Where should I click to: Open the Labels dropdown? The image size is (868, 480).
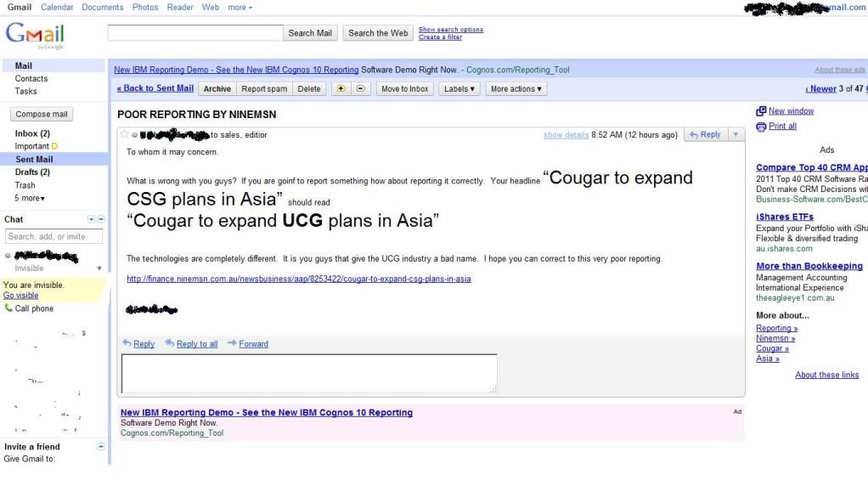[x=459, y=88]
